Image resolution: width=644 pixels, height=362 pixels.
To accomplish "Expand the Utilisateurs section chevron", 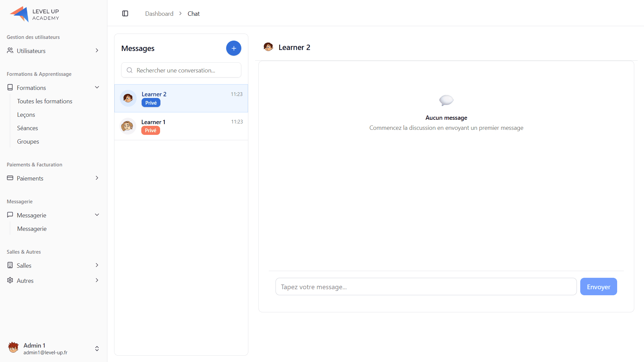I will pyautogui.click(x=97, y=51).
